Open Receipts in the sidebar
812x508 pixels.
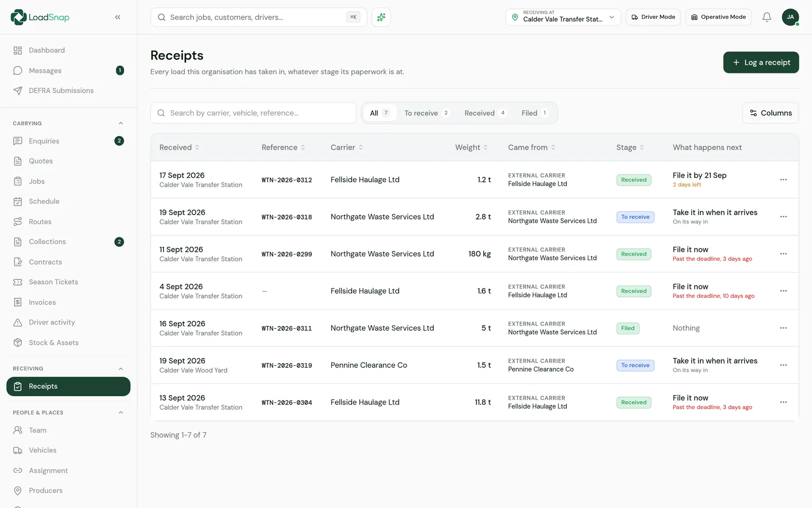69,387
